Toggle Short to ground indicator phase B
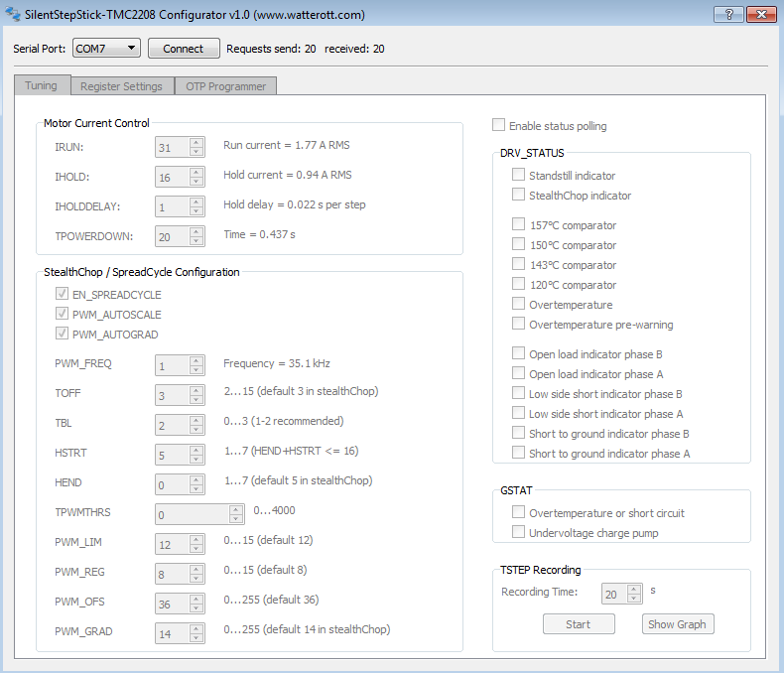The height and width of the screenshot is (673, 784). 518,433
